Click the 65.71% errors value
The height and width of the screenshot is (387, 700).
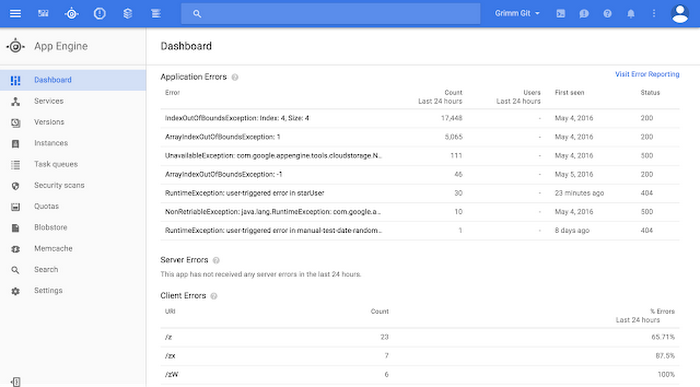[663, 337]
